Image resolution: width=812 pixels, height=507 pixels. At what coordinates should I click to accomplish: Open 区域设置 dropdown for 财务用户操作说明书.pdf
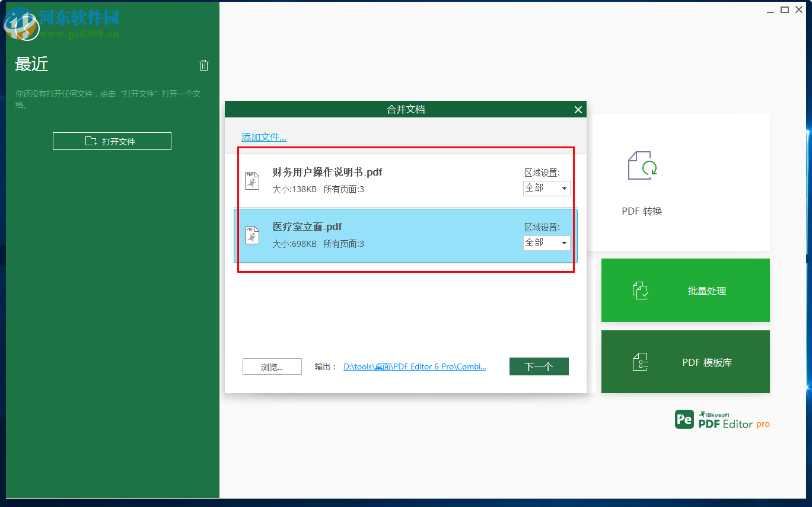tap(546, 188)
